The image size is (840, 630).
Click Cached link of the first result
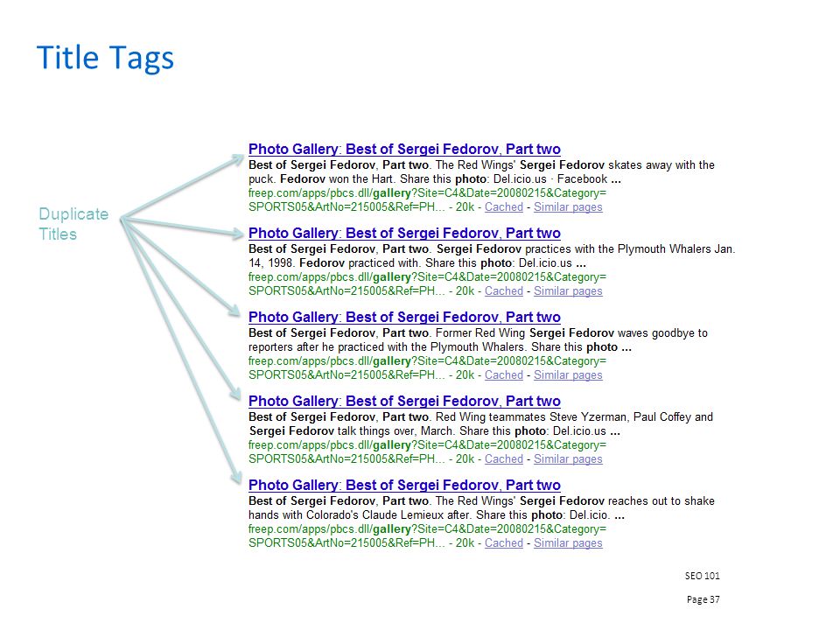[x=504, y=206]
